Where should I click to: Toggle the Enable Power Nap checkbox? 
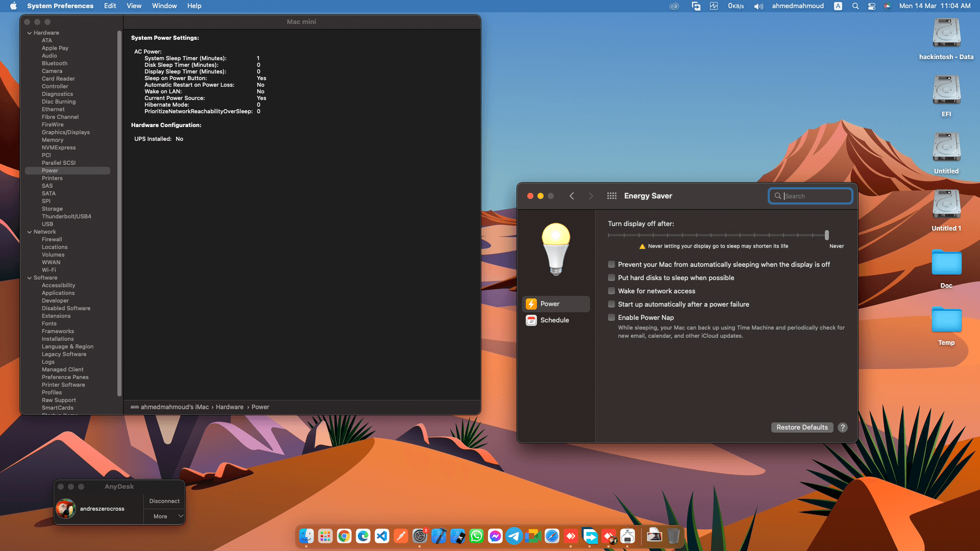611,317
